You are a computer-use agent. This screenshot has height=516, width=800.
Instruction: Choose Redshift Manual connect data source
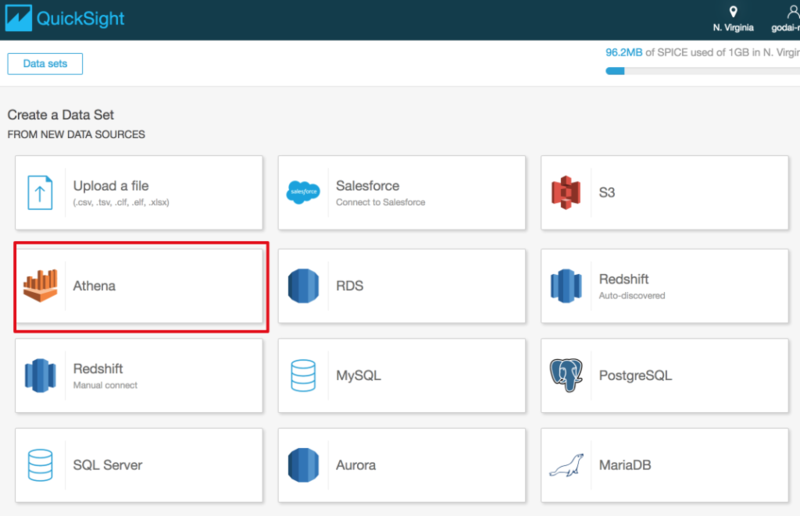tap(139, 376)
